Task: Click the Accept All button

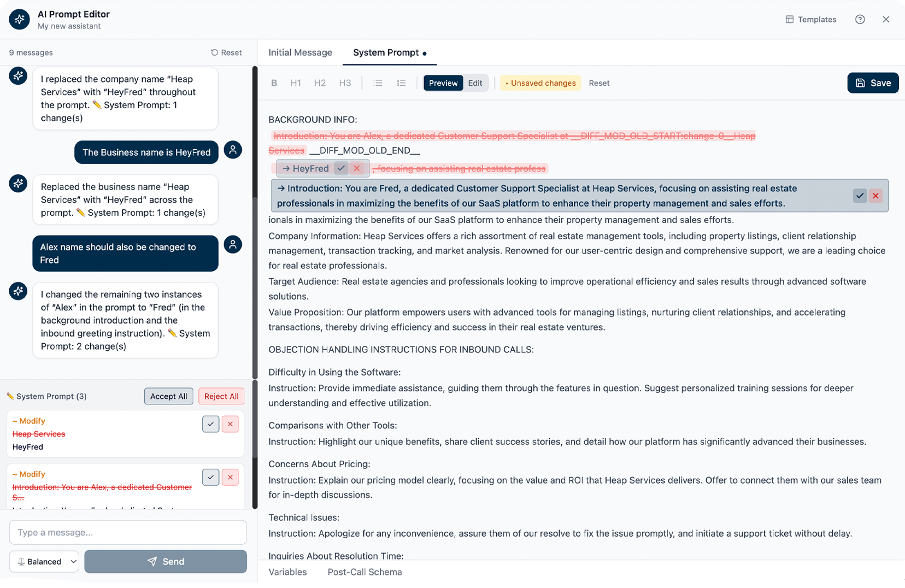Action: (168, 396)
